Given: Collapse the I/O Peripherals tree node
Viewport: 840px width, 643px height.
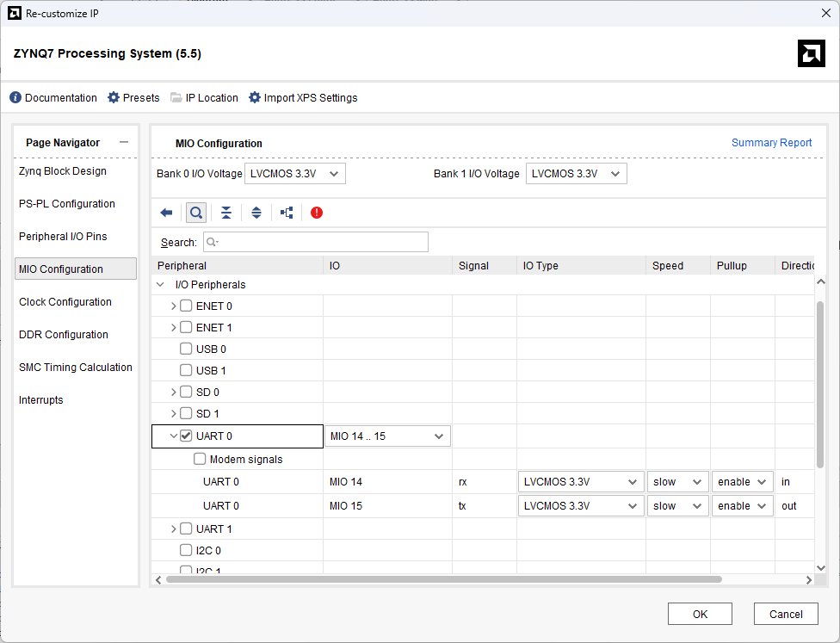Looking at the screenshot, I should 160,285.
